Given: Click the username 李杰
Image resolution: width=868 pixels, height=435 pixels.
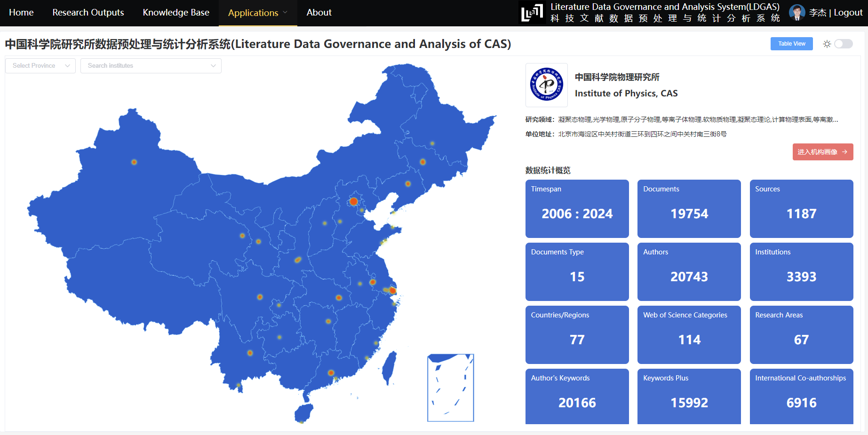Looking at the screenshot, I should (818, 13).
